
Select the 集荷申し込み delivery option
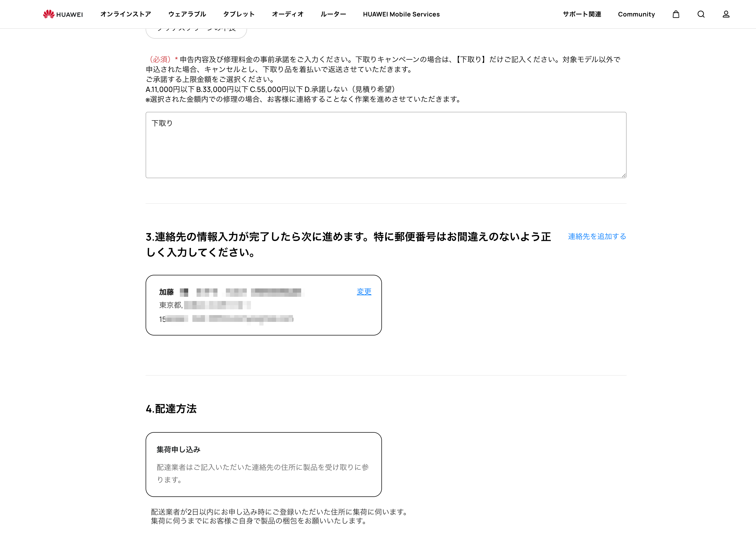coord(263,464)
